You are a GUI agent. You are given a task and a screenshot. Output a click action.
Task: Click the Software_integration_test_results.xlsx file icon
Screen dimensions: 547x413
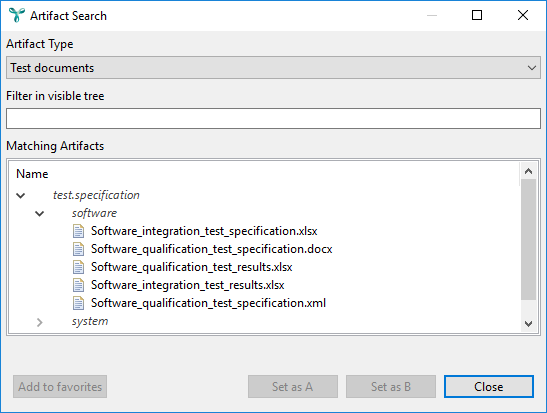tap(78, 285)
